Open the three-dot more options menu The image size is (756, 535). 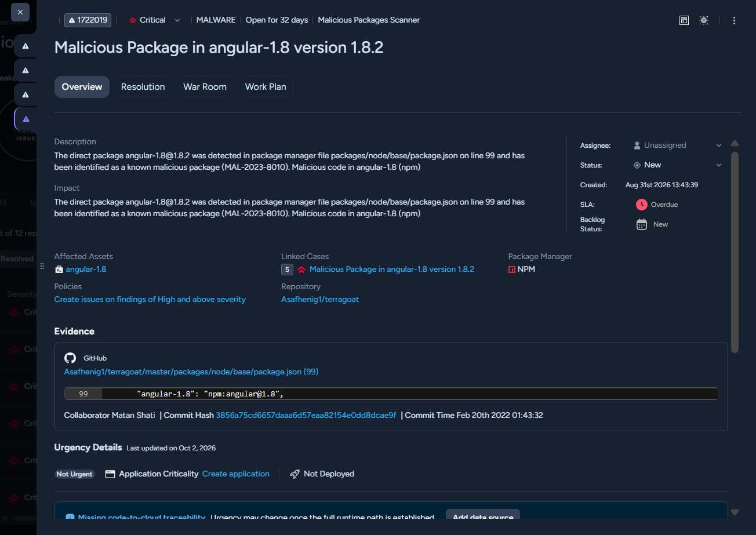pyautogui.click(x=734, y=20)
